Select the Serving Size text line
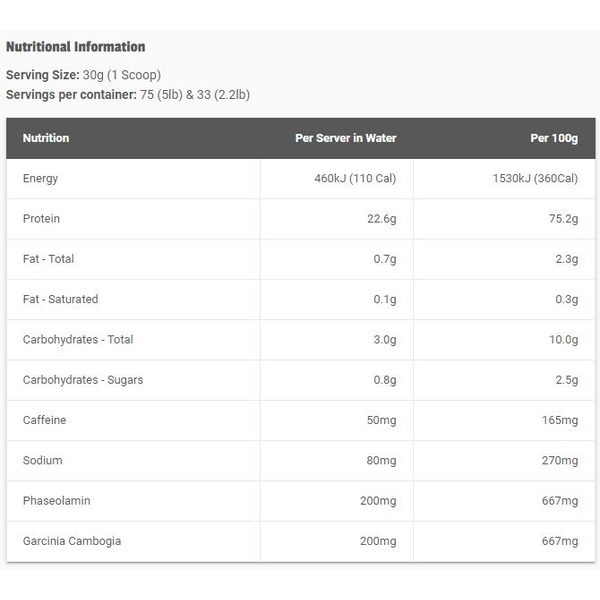Screen dimensions: 600x600 83,75
